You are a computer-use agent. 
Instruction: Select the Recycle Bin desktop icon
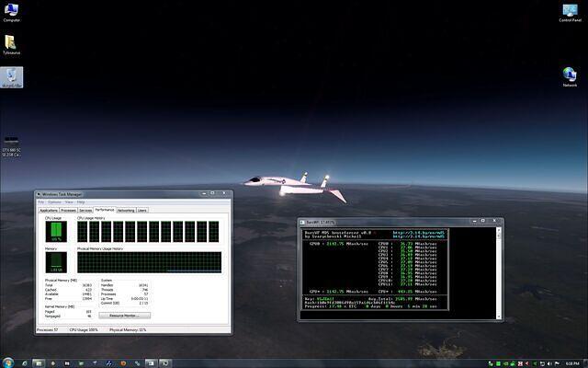coord(11,77)
